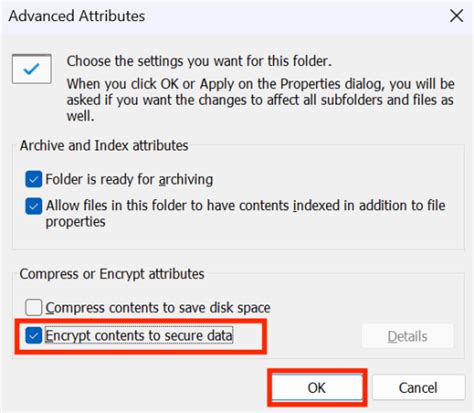Click the checkmark icon beside the settings heading
The width and height of the screenshot is (474, 413).
point(32,69)
